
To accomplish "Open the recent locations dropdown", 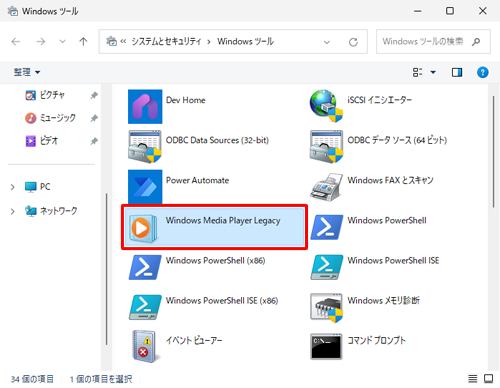I will [62, 42].
